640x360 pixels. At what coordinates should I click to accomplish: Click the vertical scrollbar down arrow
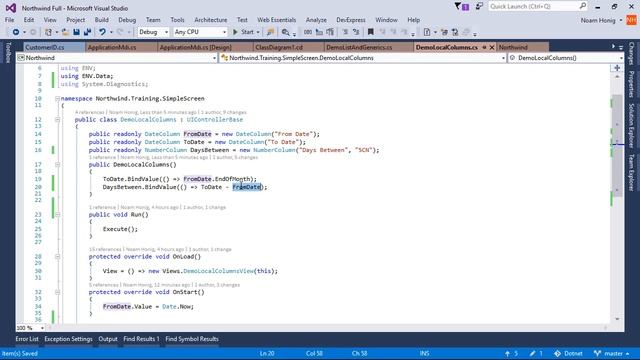click(617, 319)
